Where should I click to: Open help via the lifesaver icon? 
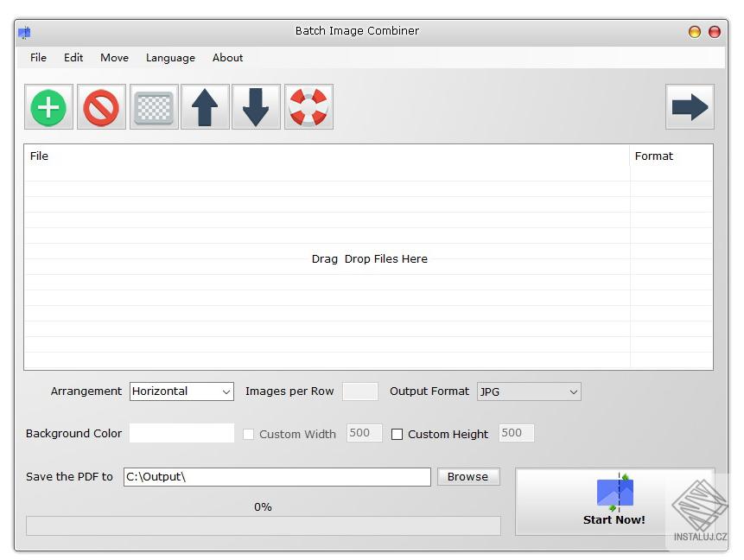click(308, 106)
